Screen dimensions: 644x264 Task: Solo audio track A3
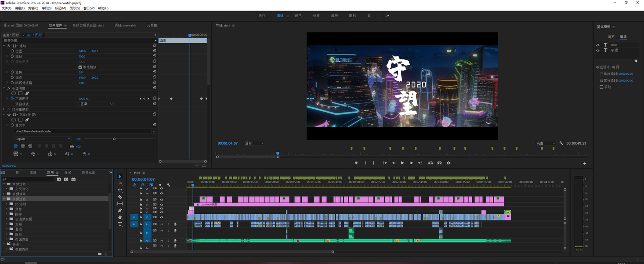tap(168, 241)
